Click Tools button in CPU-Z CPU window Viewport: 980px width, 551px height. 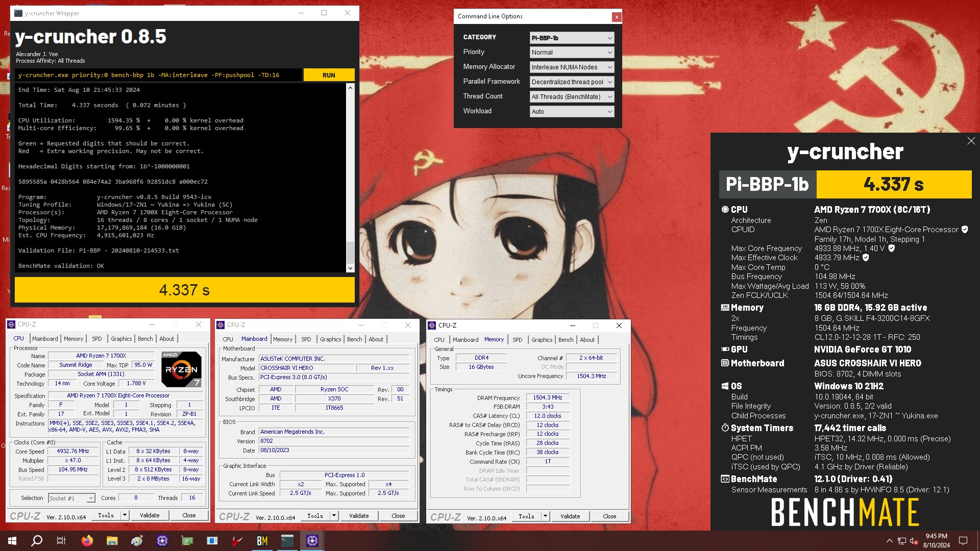coord(106,515)
